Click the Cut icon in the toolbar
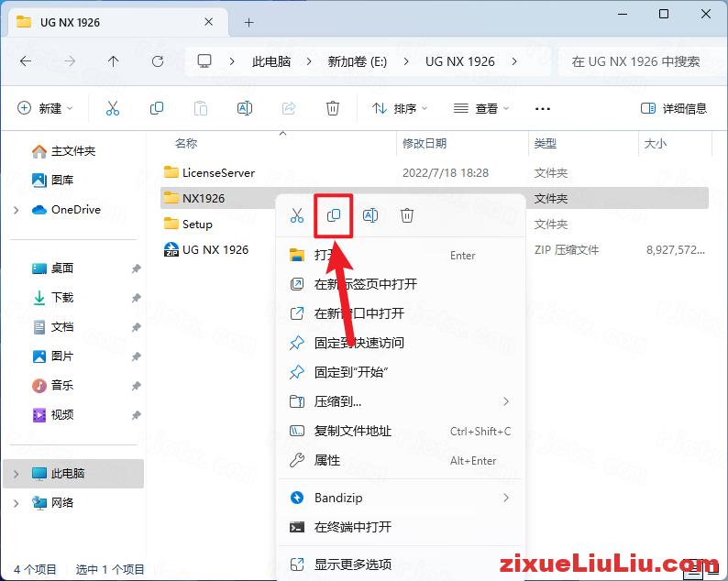The height and width of the screenshot is (581, 728). [x=113, y=108]
